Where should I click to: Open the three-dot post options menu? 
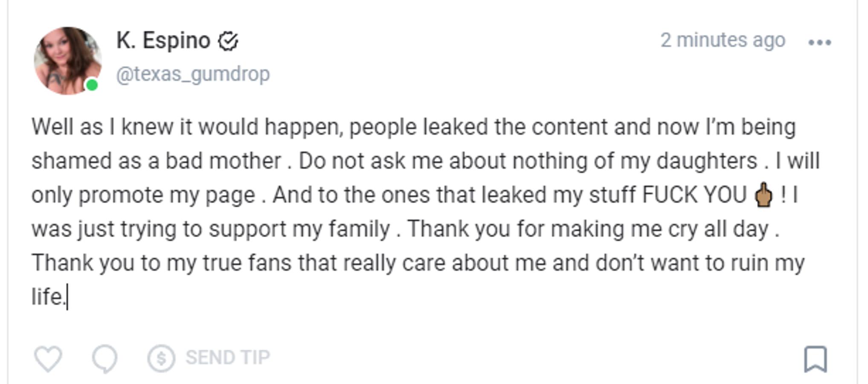[819, 42]
